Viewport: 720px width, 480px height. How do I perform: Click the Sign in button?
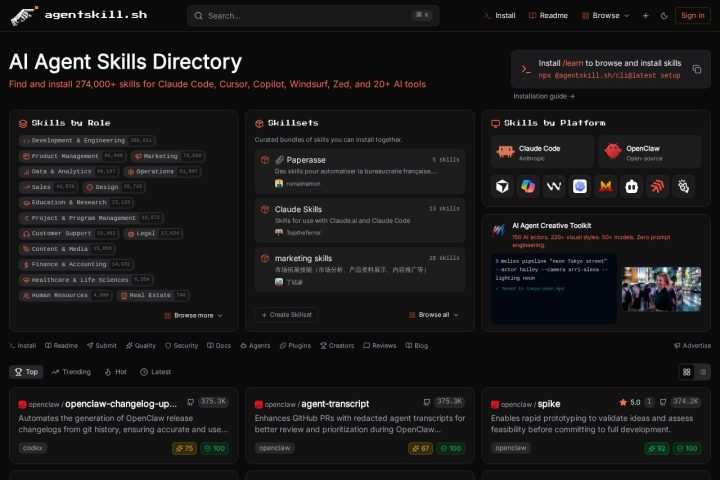point(692,16)
